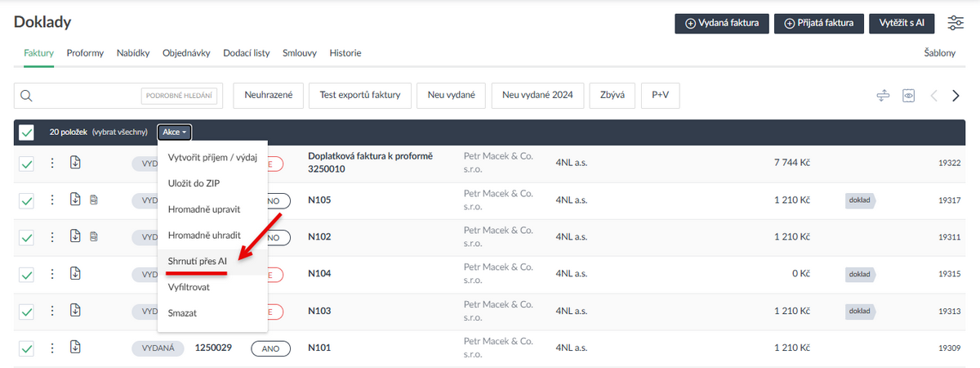Click the Vydaná faktura button

pyautogui.click(x=722, y=24)
